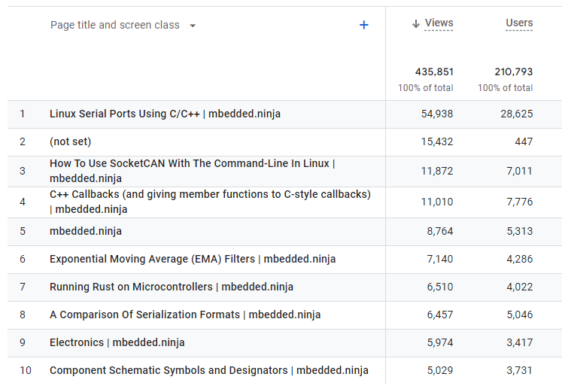Image resolution: width=562 pixels, height=392 pixels.
Task: Click the (not set) page title row
Action: (x=70, y=141)
